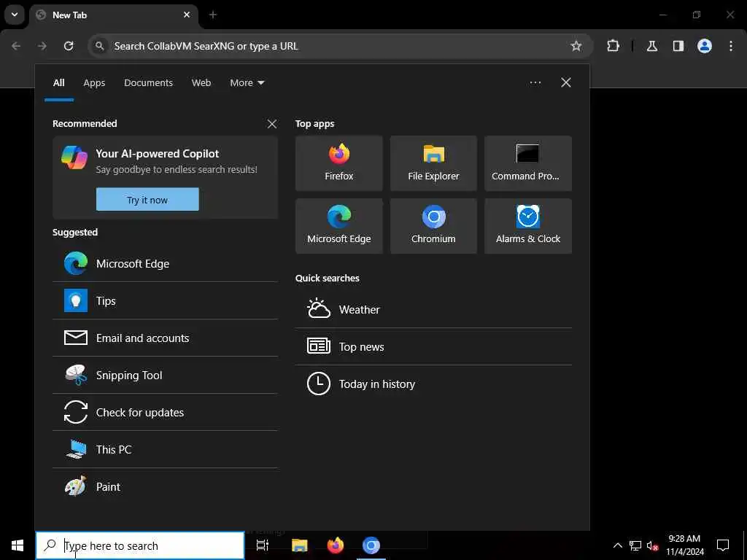Switch to the Apps search tab
Screen dimensions: 747x560
pyautogui.click(x=94, y=83)
